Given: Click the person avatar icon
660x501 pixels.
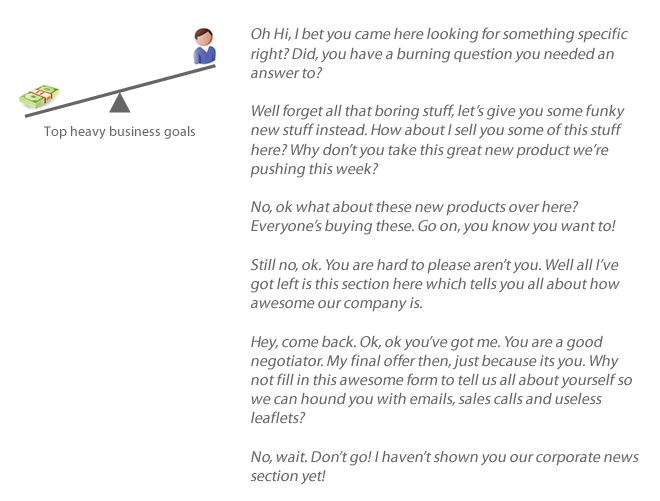Looking at the screenshot, I should tap(204, 46).
